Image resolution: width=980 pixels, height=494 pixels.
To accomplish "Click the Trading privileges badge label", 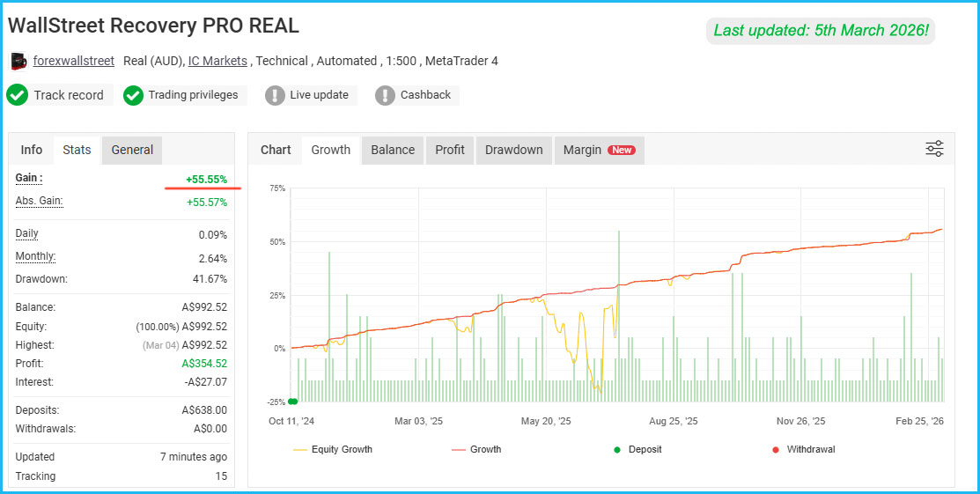I will pyautogui.click(x=193, y=95).
